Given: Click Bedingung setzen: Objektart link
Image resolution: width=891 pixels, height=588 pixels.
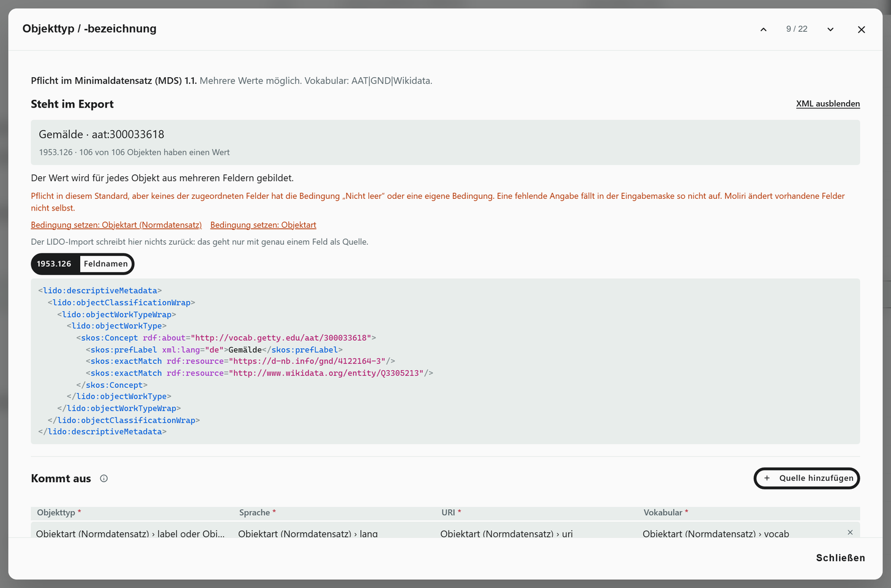Looking at the screenshot, I should pyautogui.click(x=263, y=225).
